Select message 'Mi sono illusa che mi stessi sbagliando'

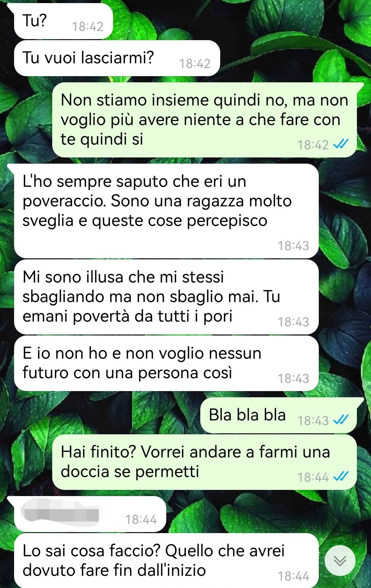(x=166, y=297)
